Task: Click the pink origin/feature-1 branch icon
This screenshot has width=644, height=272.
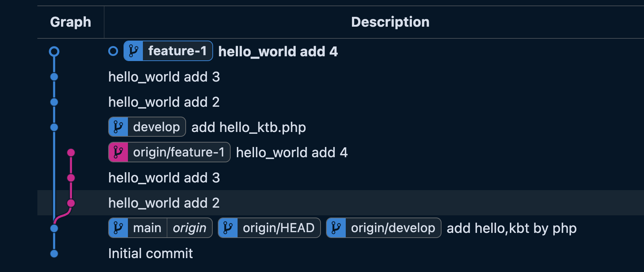Action: [118, 152]
